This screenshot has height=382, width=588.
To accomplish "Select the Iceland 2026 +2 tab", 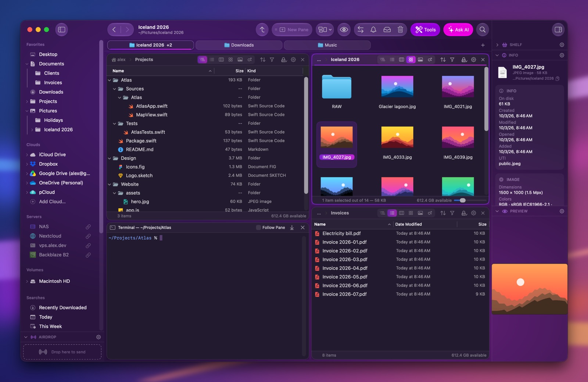I will pyautogui.click(x=151, y=45).
